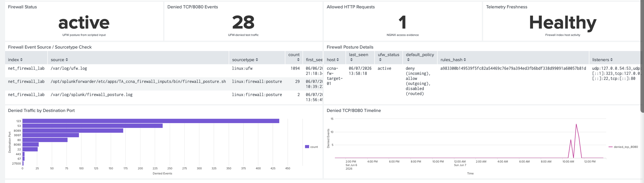Click the port 8080 bar
644x183 pixels.
click(x=30, y=145)
